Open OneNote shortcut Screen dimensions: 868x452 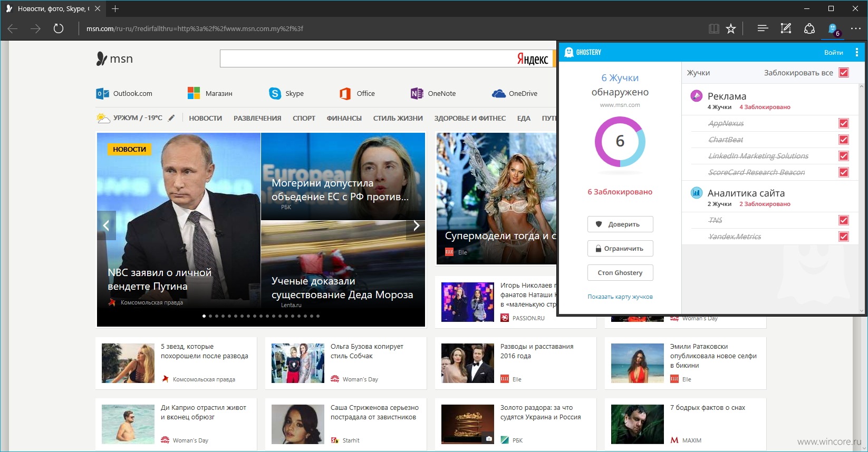(x=433, y=93)
